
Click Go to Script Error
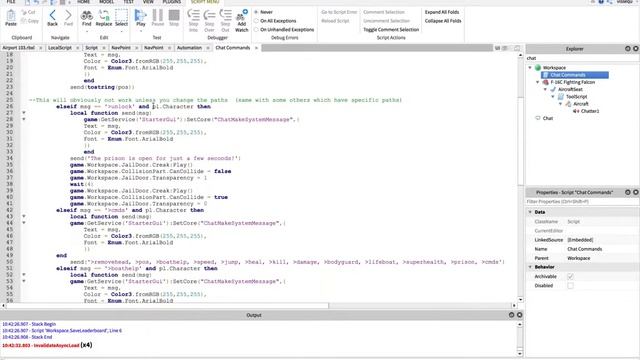point(339,12)
